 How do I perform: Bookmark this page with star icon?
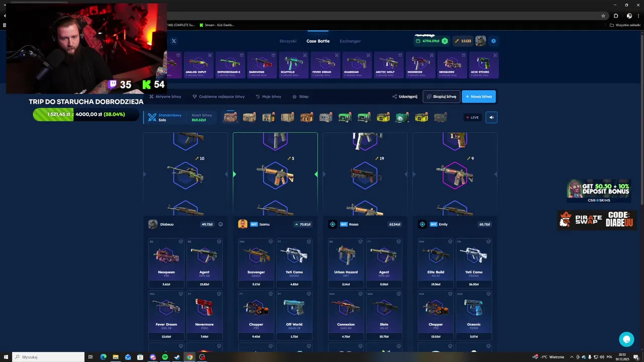pos(603,16)
